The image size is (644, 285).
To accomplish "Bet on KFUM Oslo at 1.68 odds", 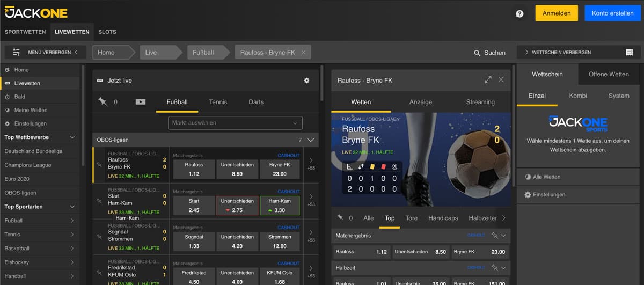I will pyautogui.click(x=280, y=276).
